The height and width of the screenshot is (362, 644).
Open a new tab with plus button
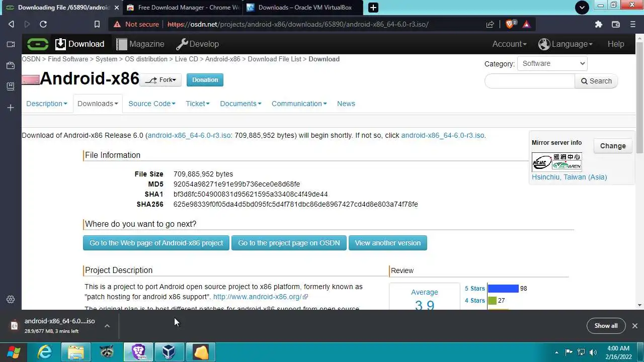pos(373,8)
